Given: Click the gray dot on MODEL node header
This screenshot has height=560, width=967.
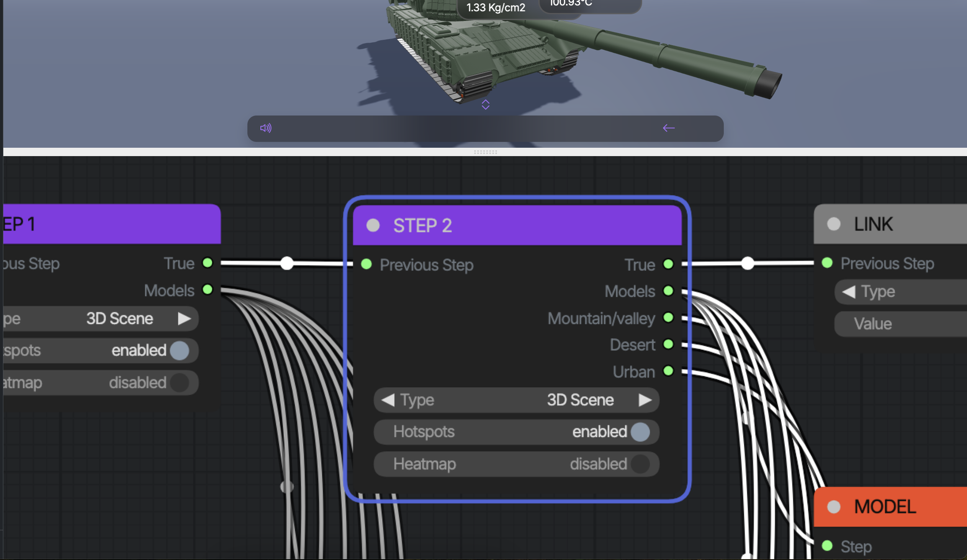Looking at the screenshot, I should [833, 507].
